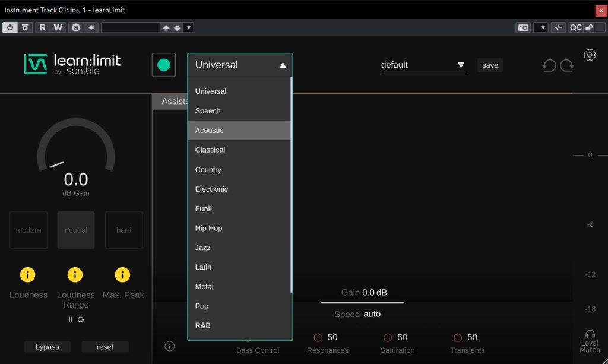Click the Loudness info icon

click(27, 275)
